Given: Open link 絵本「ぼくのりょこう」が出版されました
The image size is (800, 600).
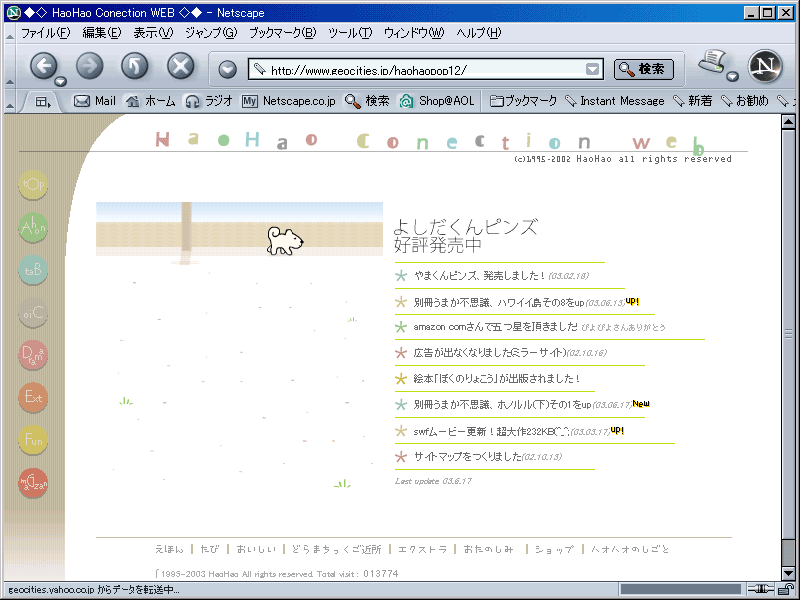Looking at the screenshot, I should pyautogui.click(x=497, y=379).
